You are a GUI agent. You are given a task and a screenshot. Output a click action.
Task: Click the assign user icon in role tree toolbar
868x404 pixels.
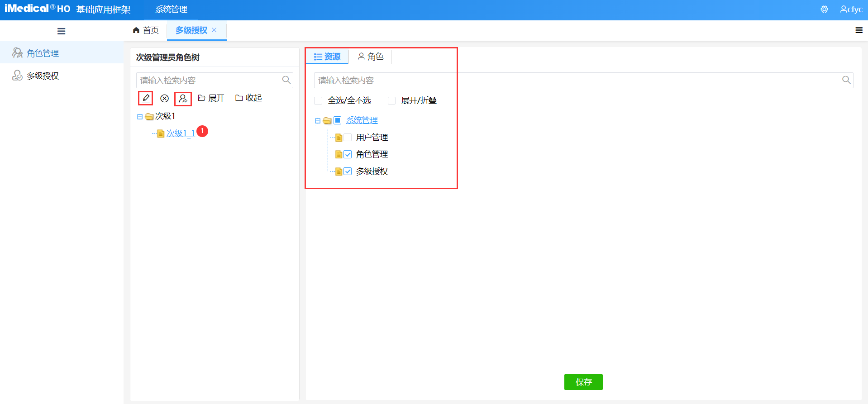(x=183, y=98)
